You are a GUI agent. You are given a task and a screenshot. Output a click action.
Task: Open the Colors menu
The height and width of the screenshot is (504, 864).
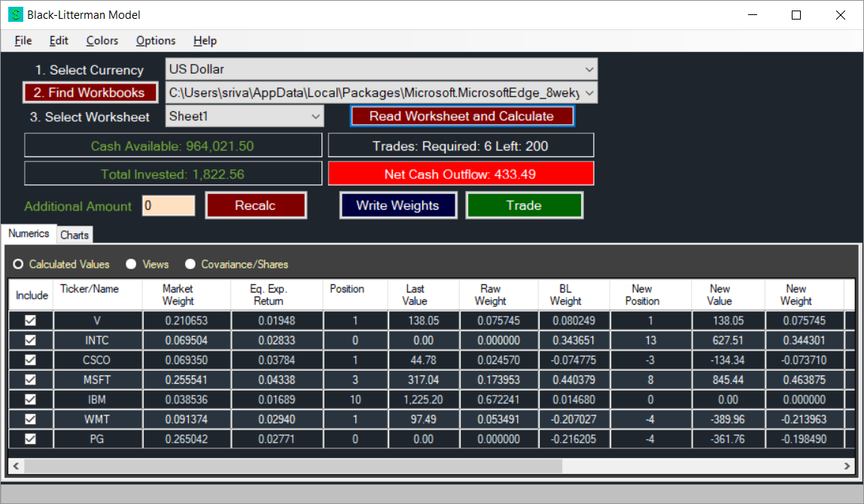(102, 41)
